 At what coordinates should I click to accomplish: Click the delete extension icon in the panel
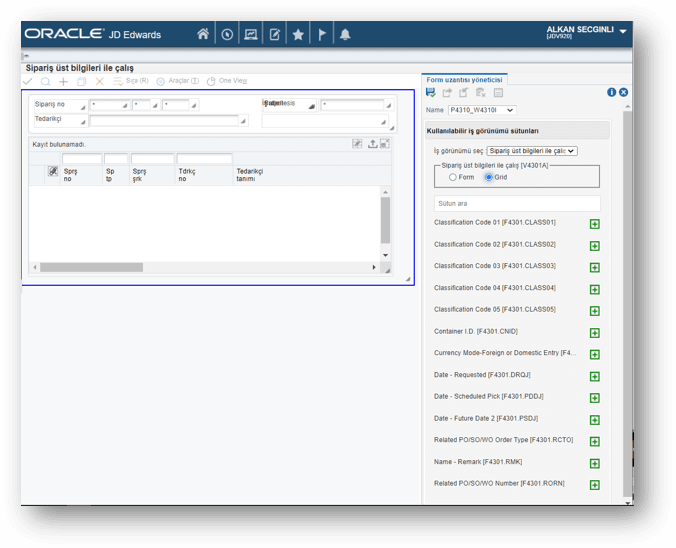click(x=481, y=92)
